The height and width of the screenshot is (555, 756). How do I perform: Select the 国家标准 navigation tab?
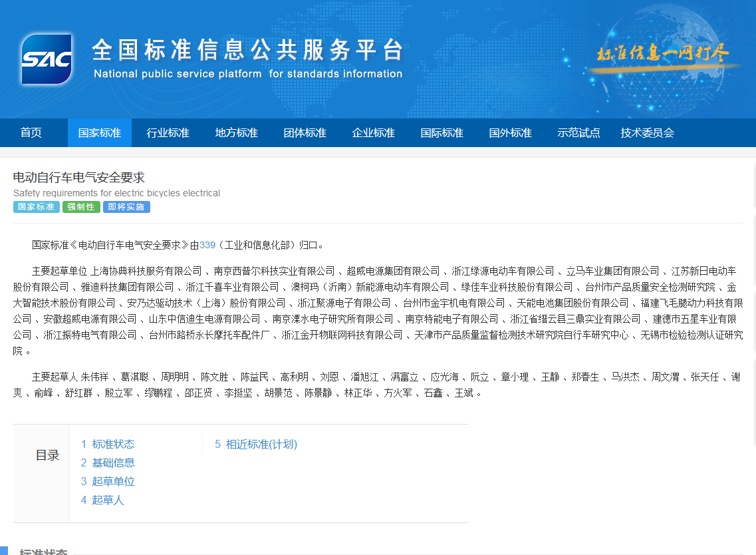[x=100, y=133]
